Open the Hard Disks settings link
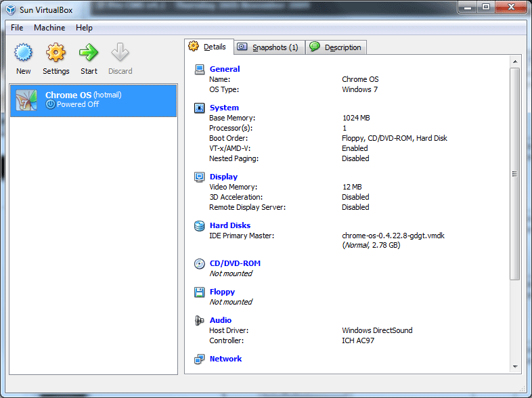The height and width of the screenshot is (398, 532). click(230, 225)
